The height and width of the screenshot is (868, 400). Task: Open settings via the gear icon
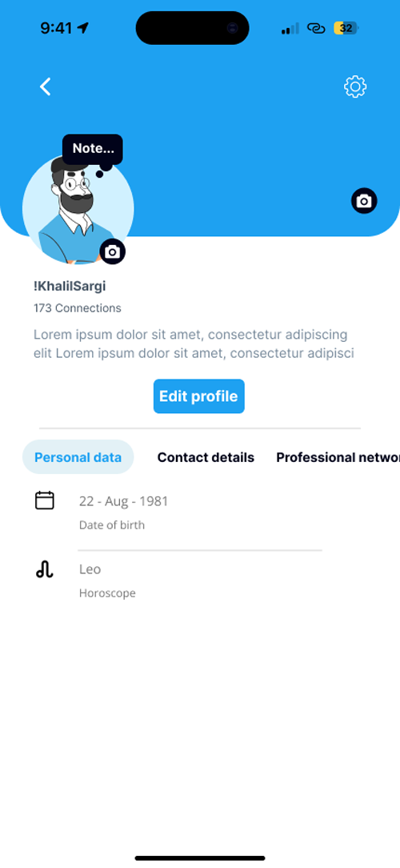[355, 87]
